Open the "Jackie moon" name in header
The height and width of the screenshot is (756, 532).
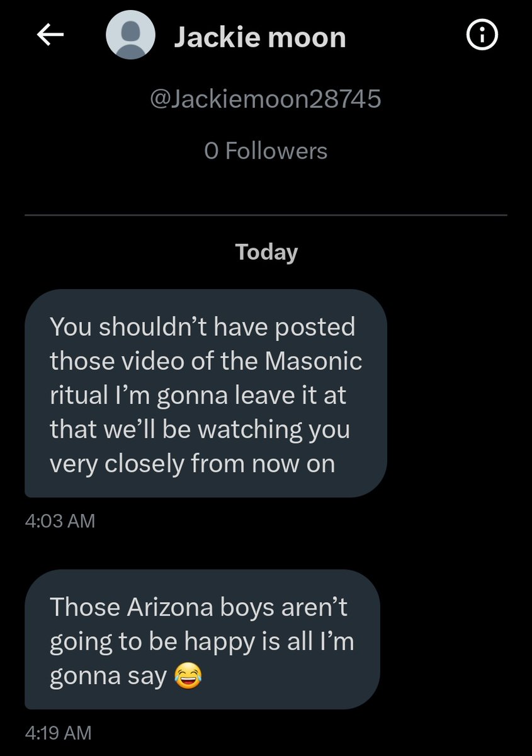(x=259, y=38)
